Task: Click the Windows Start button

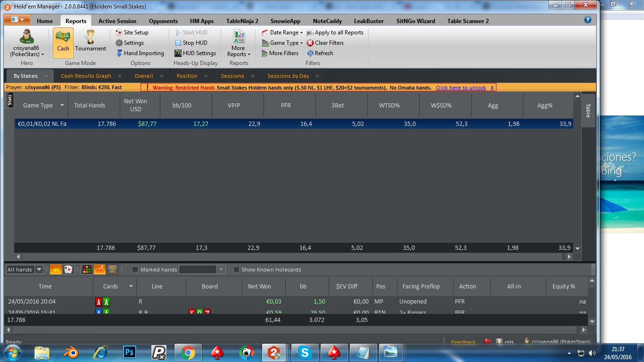Action: [13, 352]
